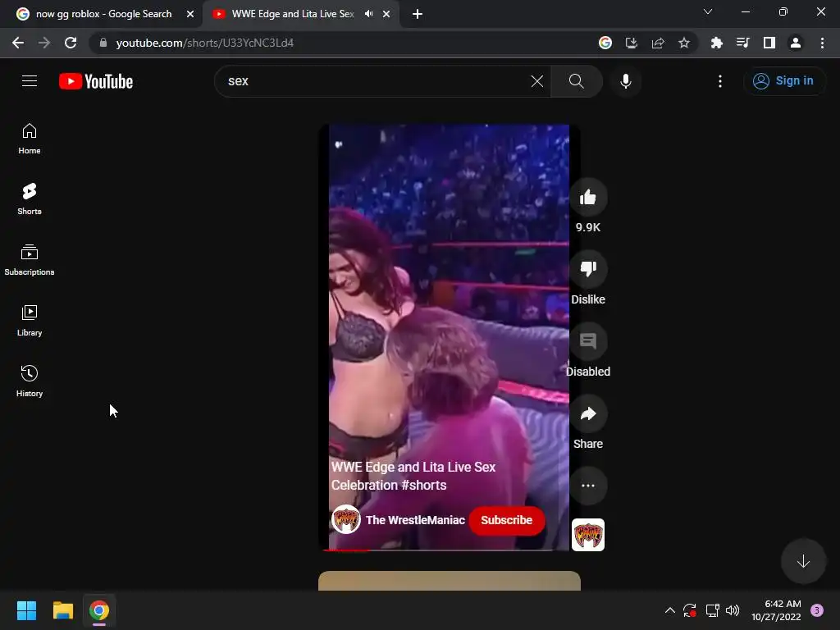Open Chrome profile icon
The width and height of the screenshot is (840, 630).
[x=796, y=43]
